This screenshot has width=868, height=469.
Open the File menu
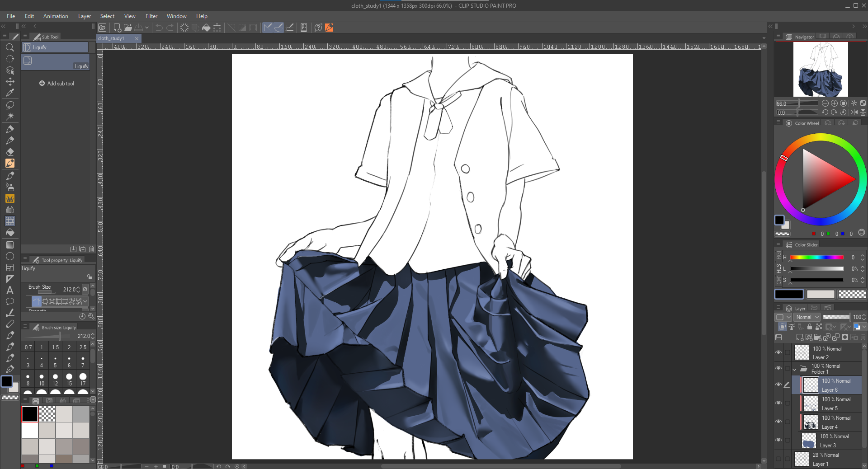click(11, 16)
